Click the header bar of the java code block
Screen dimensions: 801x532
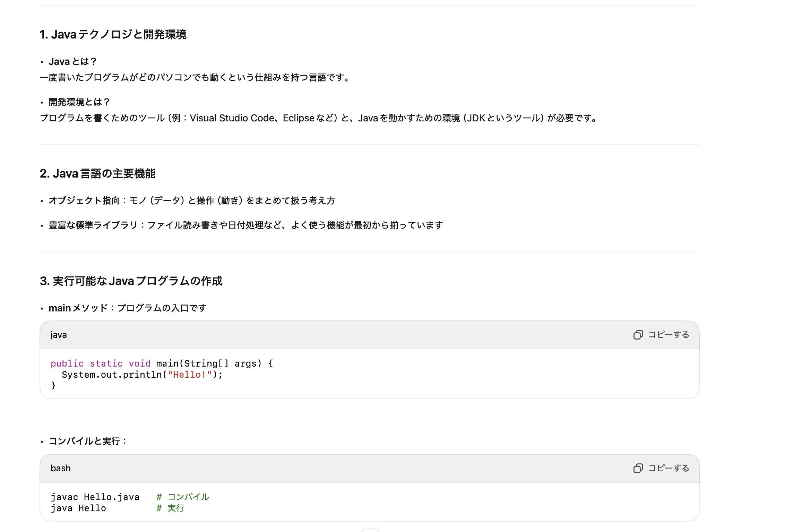pyautogui.click(x=347, y=334)
